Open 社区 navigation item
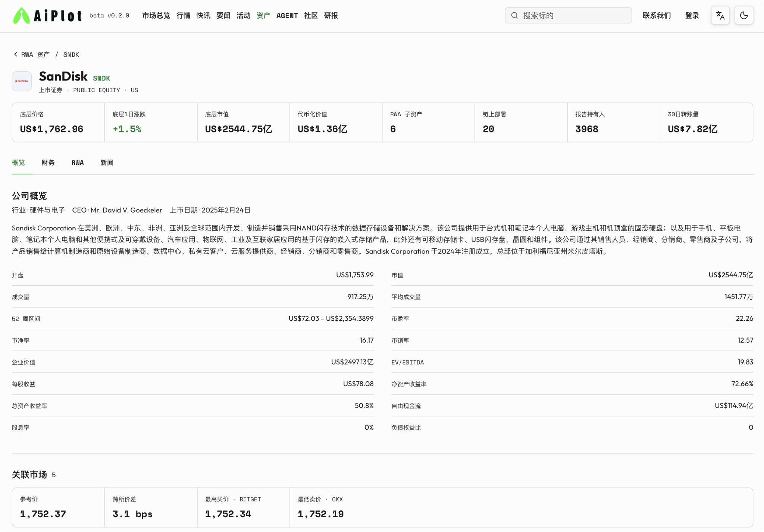 (311, 16)
